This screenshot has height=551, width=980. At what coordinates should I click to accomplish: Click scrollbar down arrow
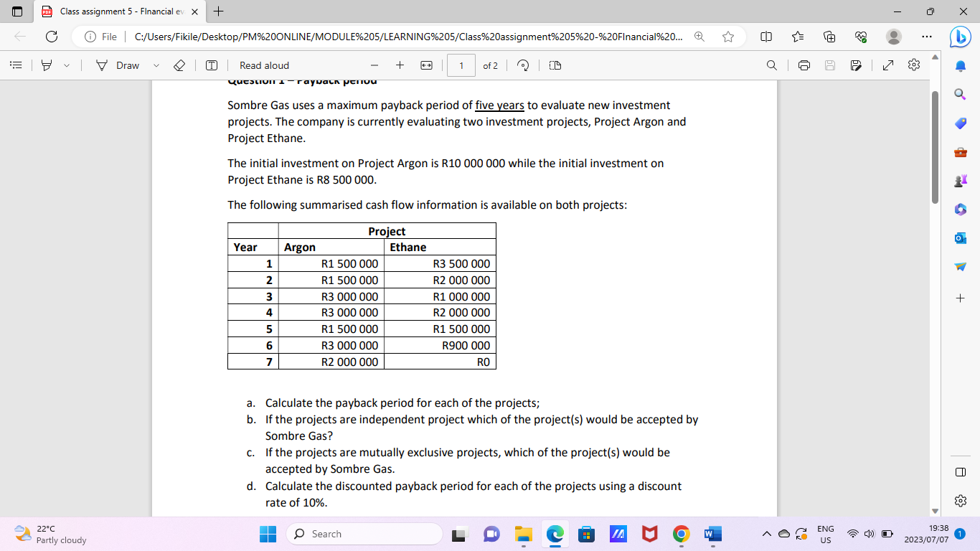[934, 511]
